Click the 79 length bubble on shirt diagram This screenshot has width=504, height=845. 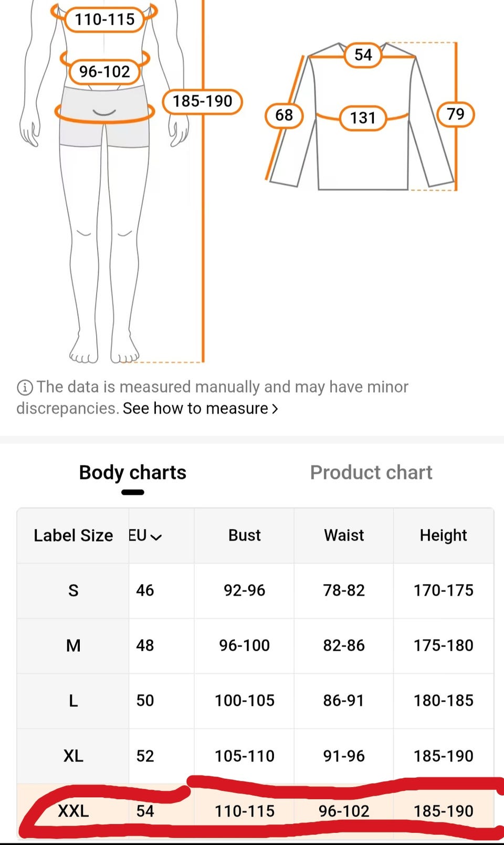click(455, 114)
